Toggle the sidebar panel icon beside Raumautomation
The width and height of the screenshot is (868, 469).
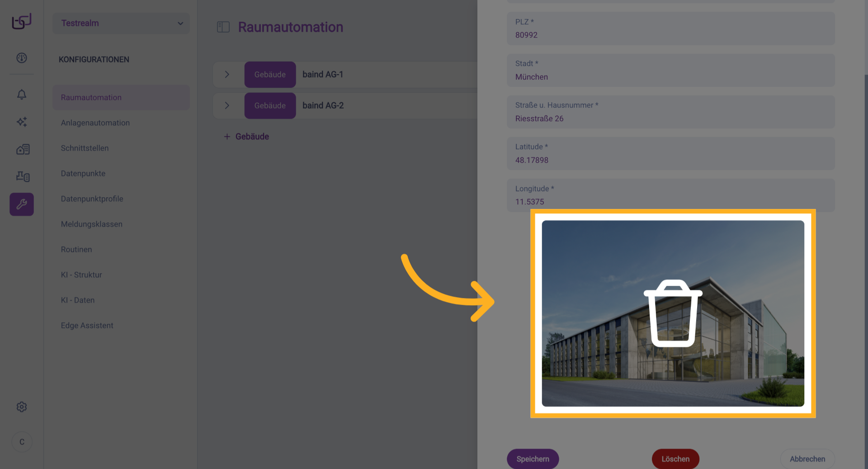click(223, 27)
